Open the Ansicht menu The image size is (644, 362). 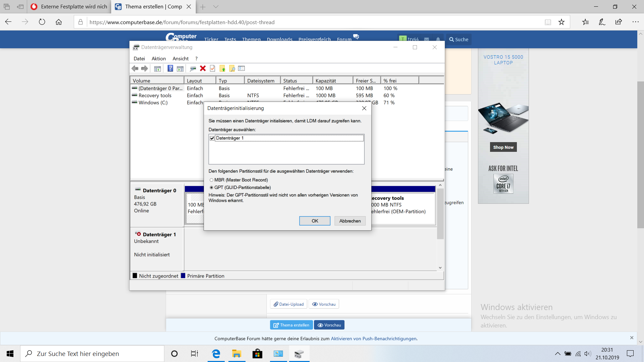click(180, 59)
